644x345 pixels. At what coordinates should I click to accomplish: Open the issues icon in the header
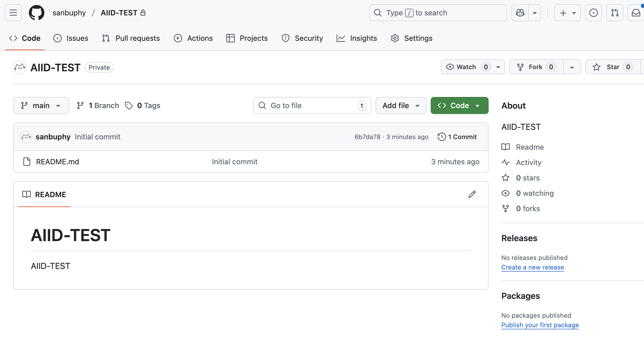click(x=593, y=13)
